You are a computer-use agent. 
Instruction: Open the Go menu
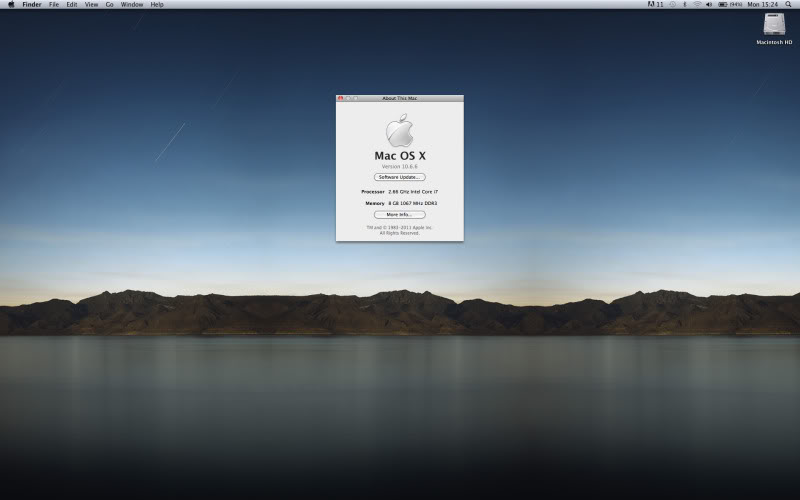coord(109,4)
